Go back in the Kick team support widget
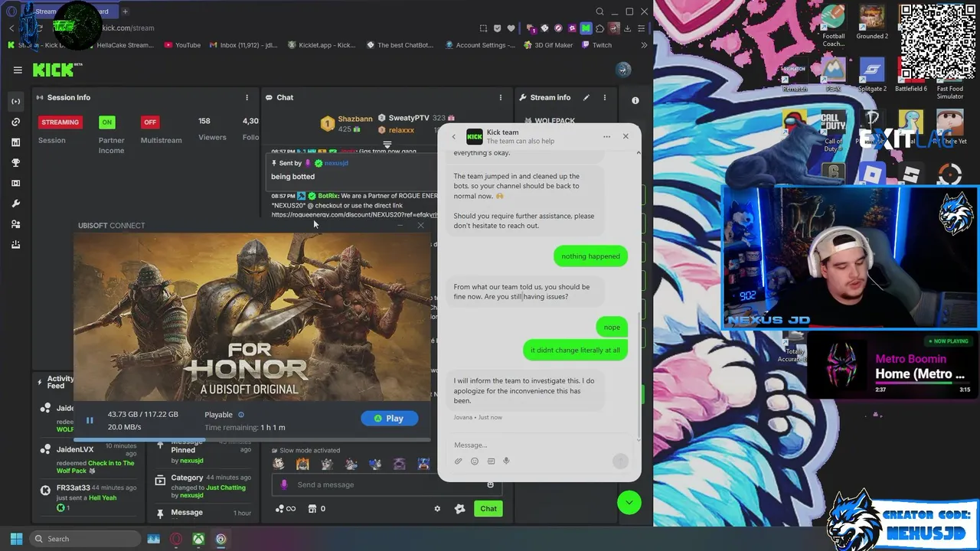The image size is (980, 551). (x=453, y=137)
